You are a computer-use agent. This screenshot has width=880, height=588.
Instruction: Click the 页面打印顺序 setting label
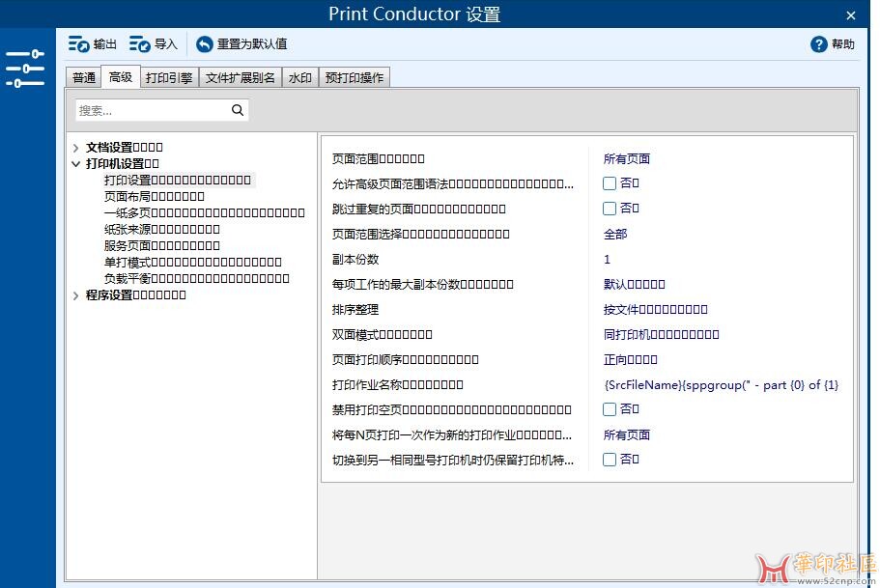click(x=405, y=359)
